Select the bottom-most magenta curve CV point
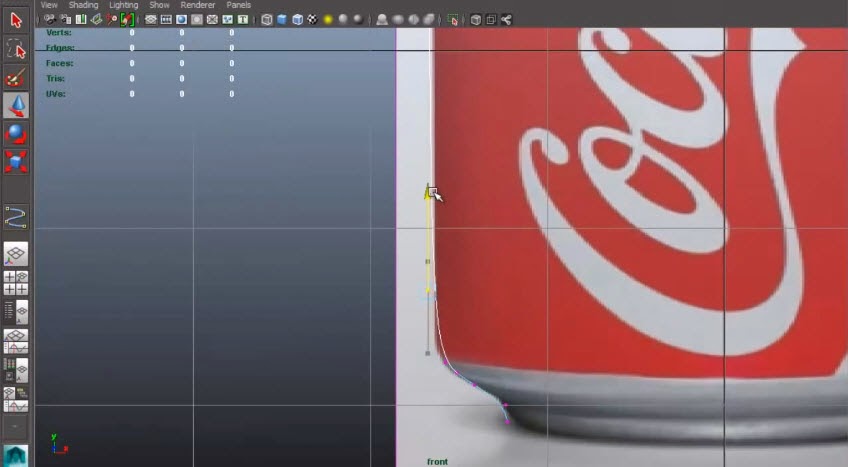Screen dimensions: 848x467 pos(507,422)
